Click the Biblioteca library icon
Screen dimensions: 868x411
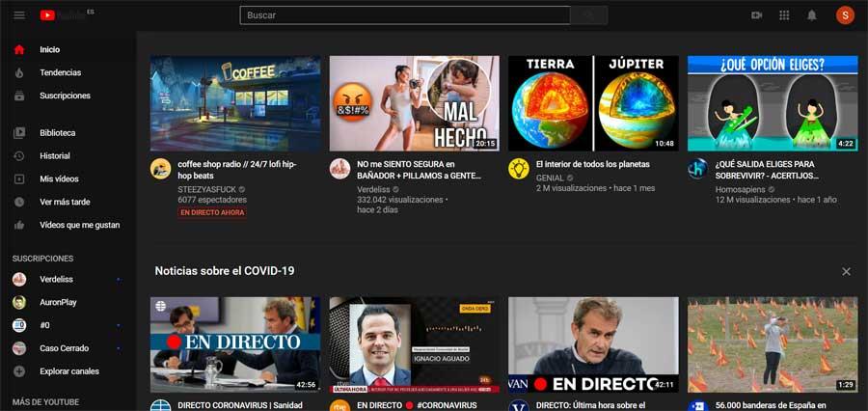[19, 133]
